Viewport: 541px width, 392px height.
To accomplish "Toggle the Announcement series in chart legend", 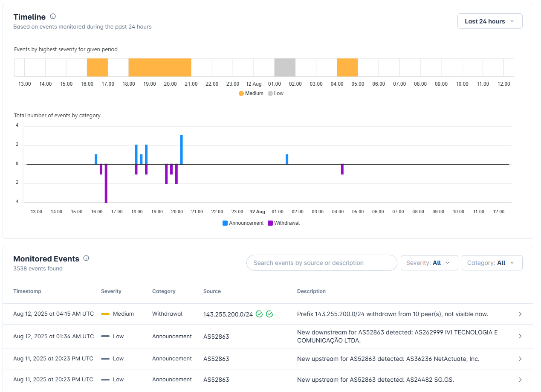I will (243, 223).
